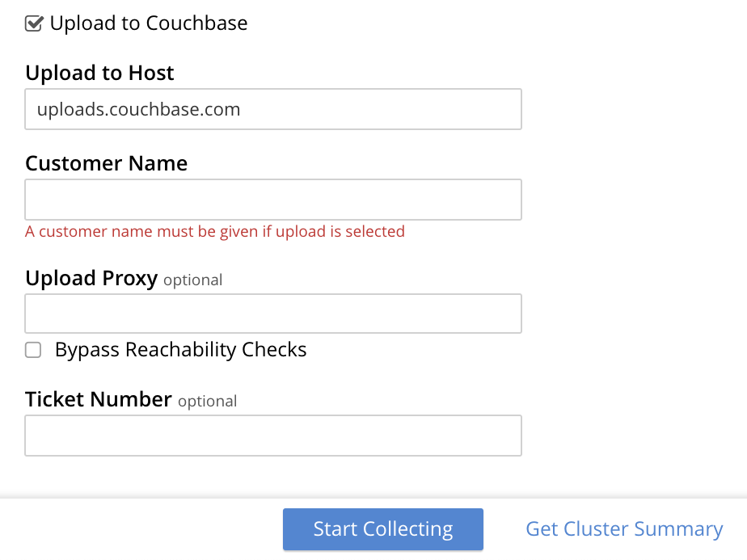This screenshot has height=560, width=747.
Task: Open Get Cluster Summary
Action: (623, 528)
